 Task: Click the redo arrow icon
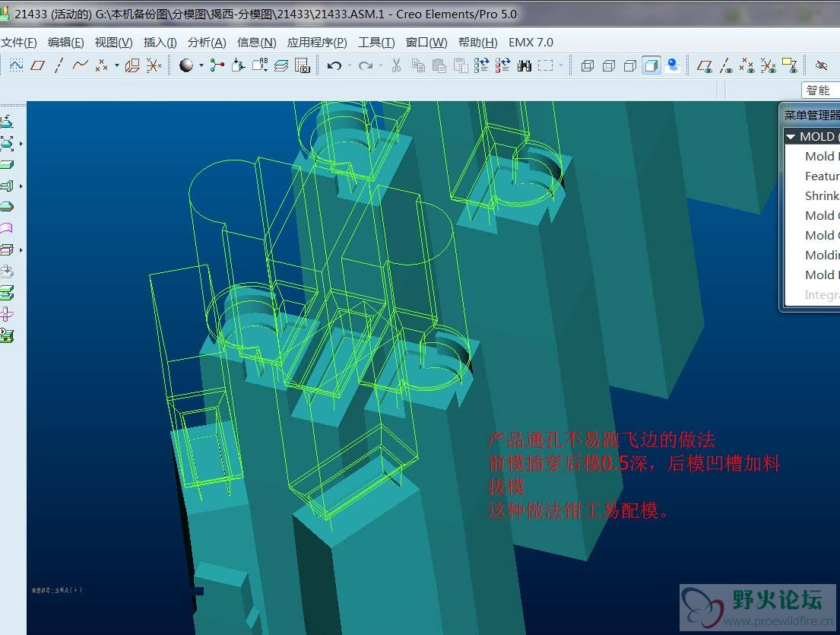click(366, 65)
